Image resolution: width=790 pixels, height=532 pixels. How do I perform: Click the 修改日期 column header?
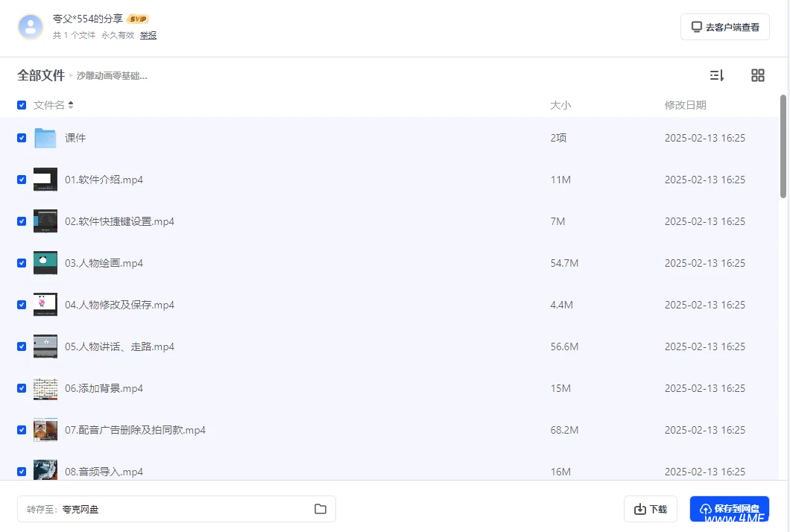(685, 105)
